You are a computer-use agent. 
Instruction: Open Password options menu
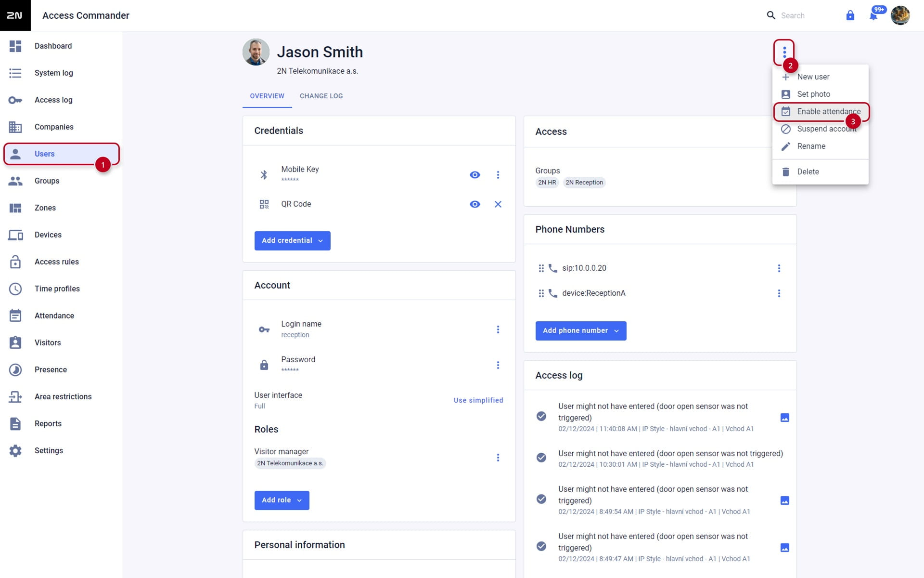(498, 365)
